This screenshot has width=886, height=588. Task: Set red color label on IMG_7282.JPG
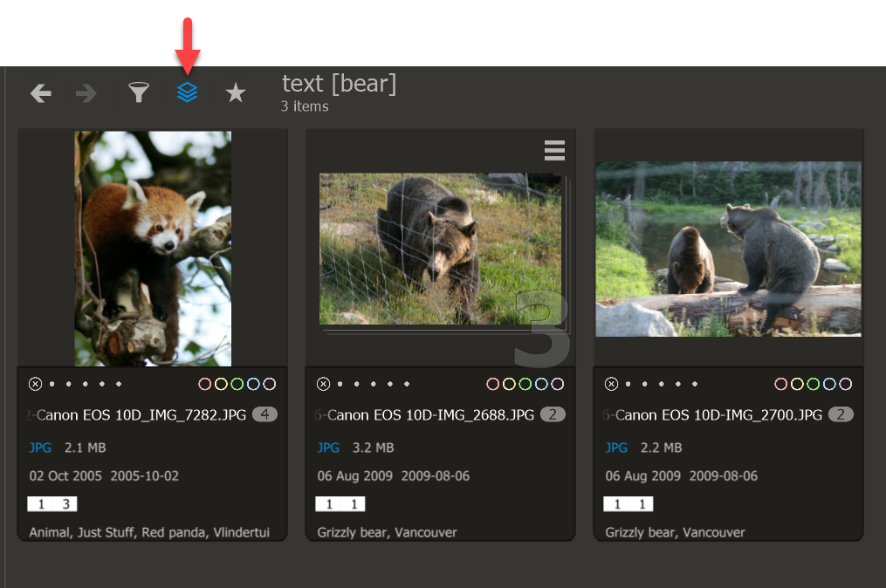[x=204, y=384]
